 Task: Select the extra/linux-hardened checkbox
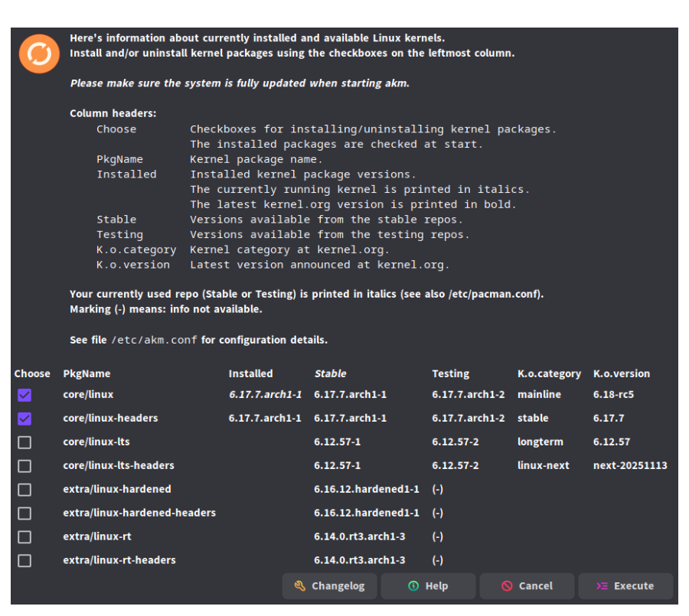pyautogui.click(x=24, y=490)
